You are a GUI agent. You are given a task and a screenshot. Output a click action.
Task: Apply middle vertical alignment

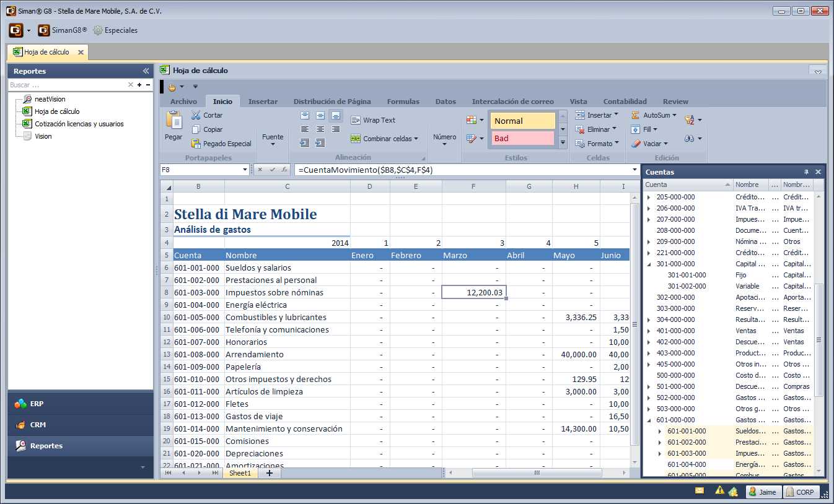tap(320, 115)
